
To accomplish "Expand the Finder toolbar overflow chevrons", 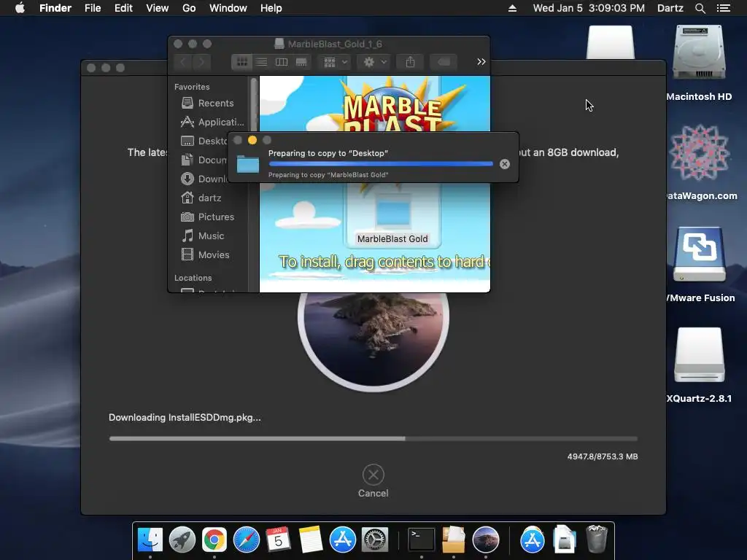I will (481, 62).
